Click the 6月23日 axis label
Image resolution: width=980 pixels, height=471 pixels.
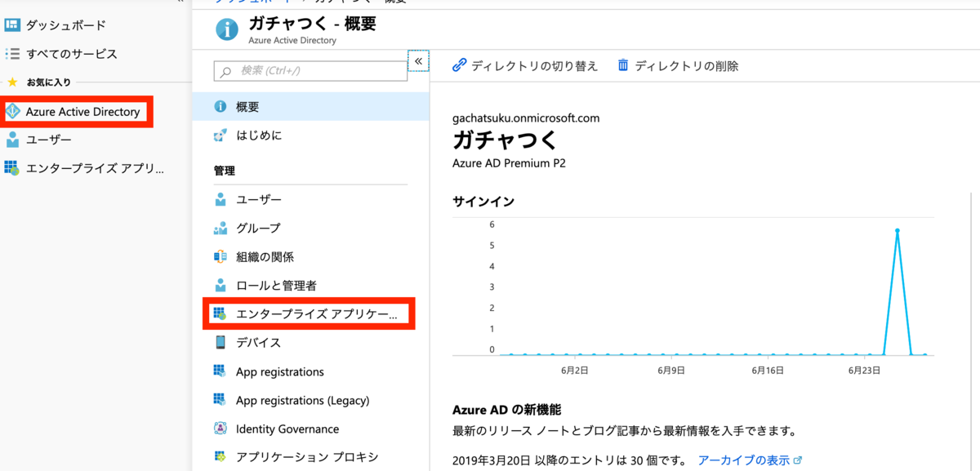tap(862, 371)
